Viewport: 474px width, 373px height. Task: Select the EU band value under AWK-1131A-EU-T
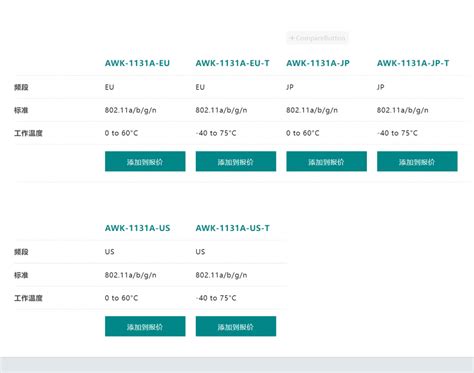[x=200, y=87]
